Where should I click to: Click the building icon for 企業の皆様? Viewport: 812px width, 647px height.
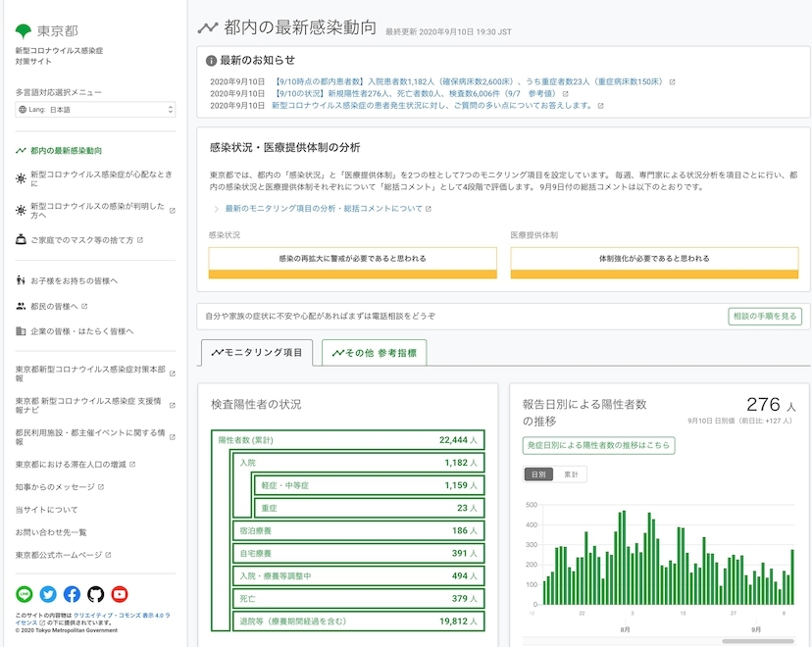pos(21,330)
